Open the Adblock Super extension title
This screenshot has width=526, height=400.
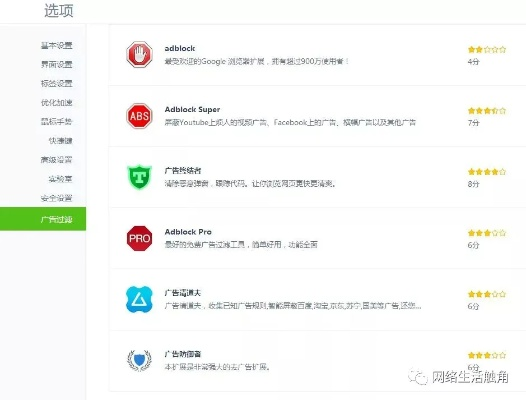point(192,109)
